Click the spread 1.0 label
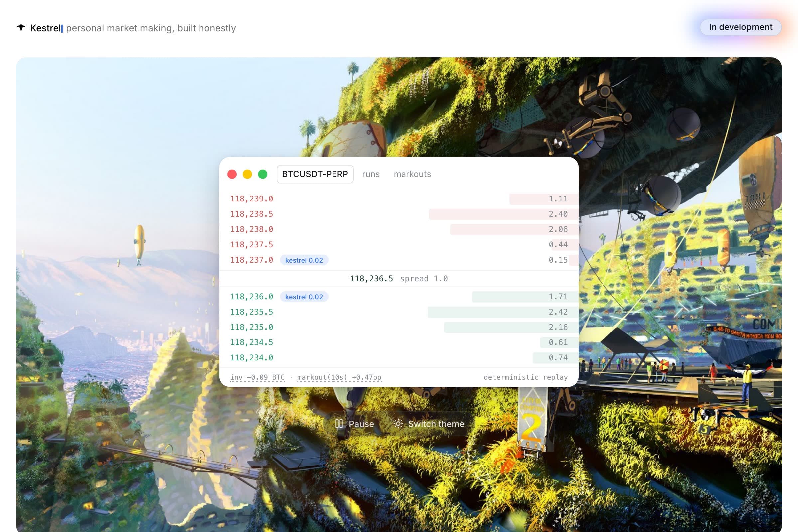The width and height of the screenshot is (798, 532). pyautogui.click(x=424, y=279)
